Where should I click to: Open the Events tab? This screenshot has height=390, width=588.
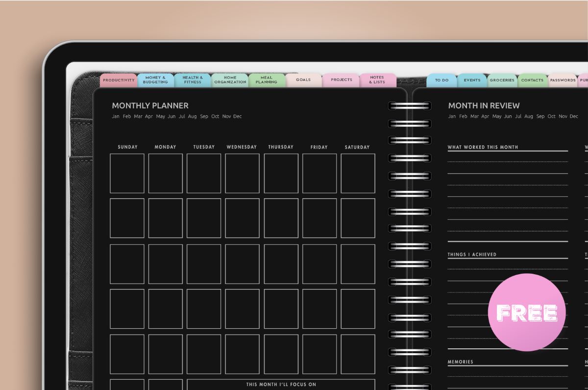472,80
